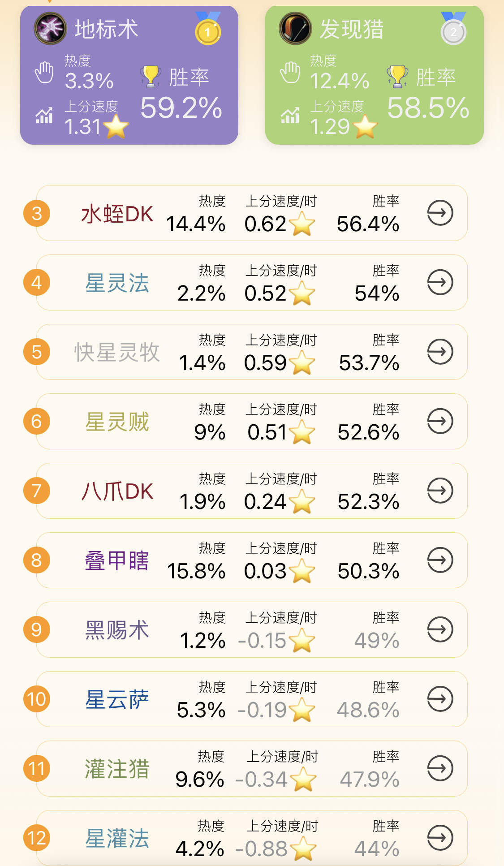This screenshot has width=504, height=866.
Task: Click the 水蛭DK deck name
Action: (x=117, y=214)
